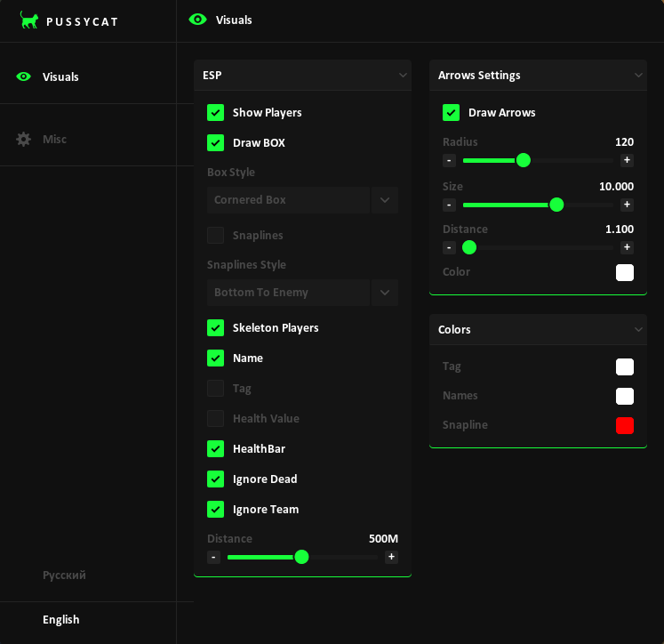Click the eye icon beside Visuals in sidebar
Screen dimensions: 664x644
coord(24,76)
